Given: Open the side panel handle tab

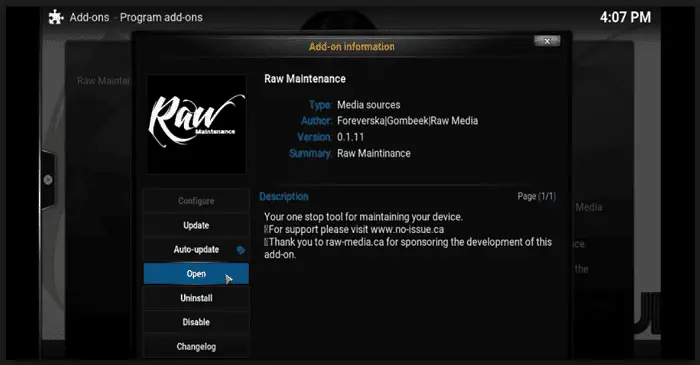Looking at the screenshot, I should (x=48, y=180).
